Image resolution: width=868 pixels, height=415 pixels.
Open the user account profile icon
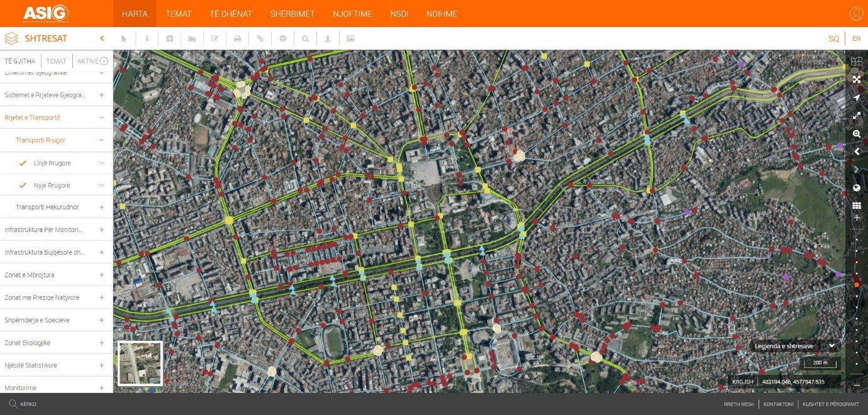[856, 13]
